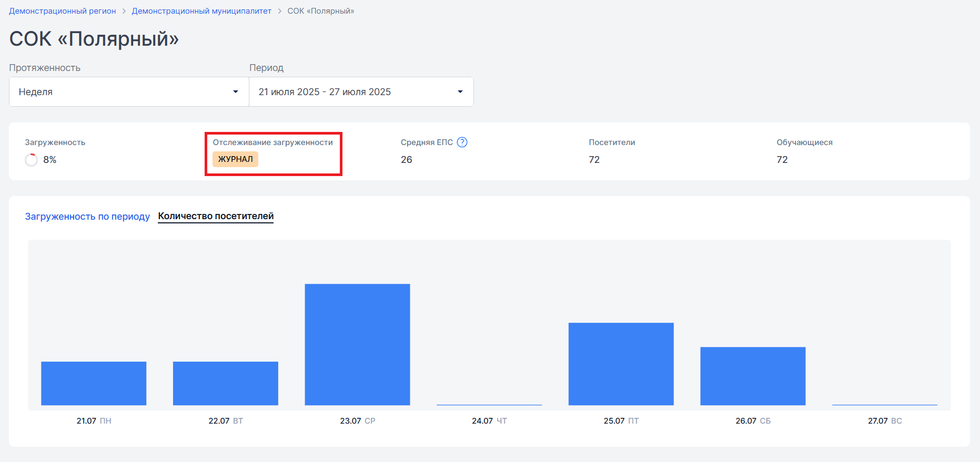Click the arrow in the Период selector
This screenshot has width=980, height=462.
[x=460, y=92]
